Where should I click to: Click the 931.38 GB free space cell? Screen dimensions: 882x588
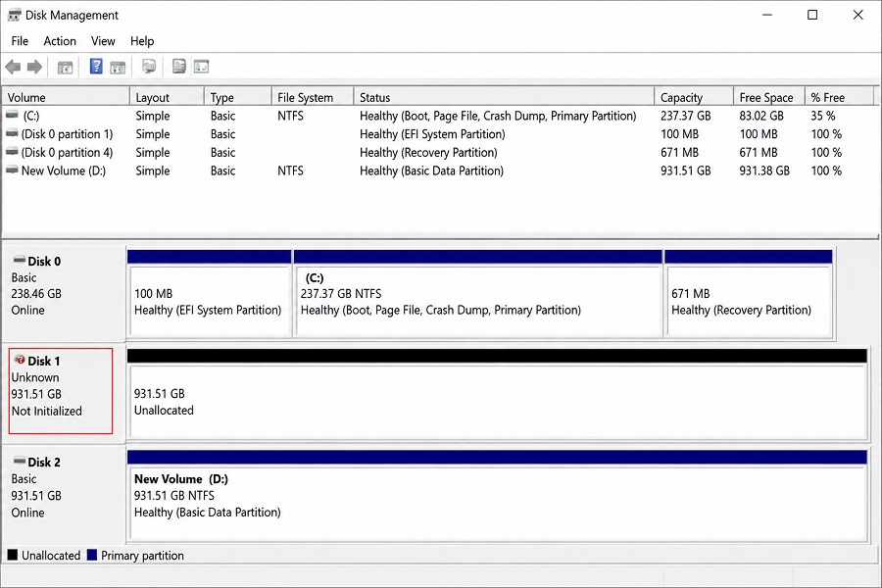(x=764, y=171)
